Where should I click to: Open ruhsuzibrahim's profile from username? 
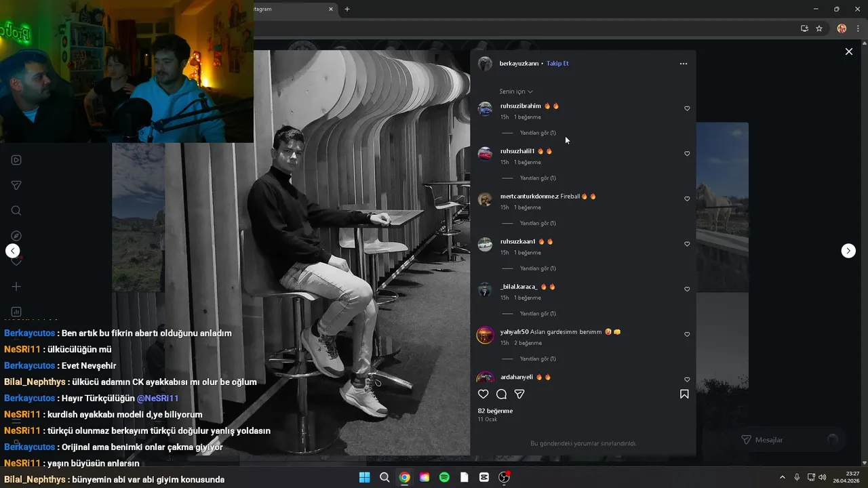[x=521, y=106]
